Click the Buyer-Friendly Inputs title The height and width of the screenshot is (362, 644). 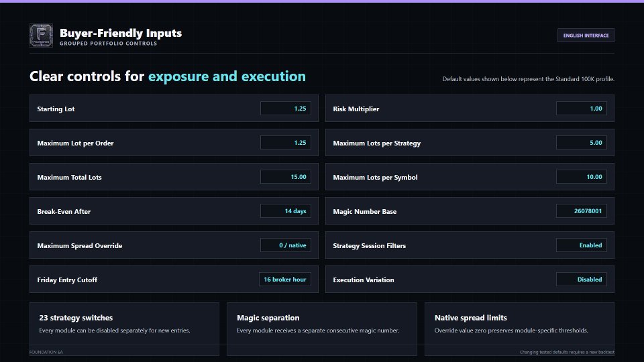[121, 33]
